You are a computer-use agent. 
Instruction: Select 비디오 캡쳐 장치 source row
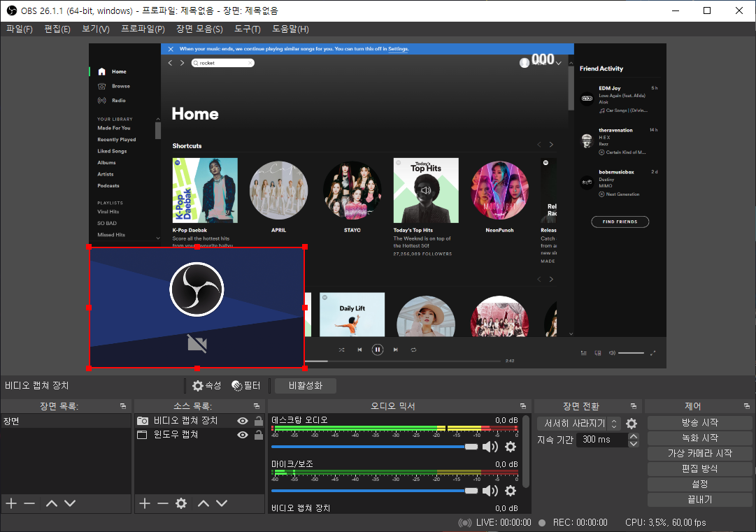tap(199, 421)
